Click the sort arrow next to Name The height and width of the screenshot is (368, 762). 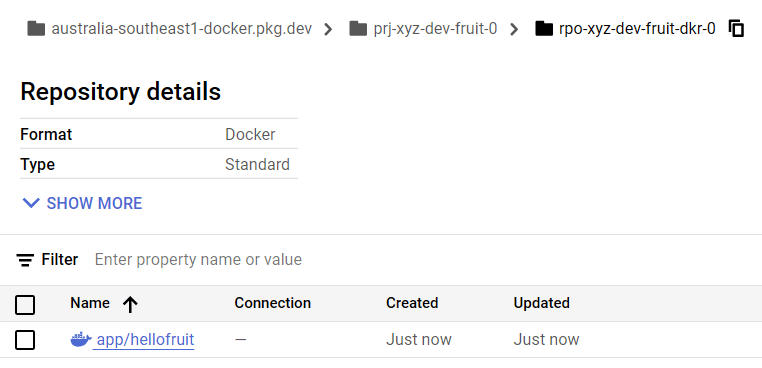(130, 304)
